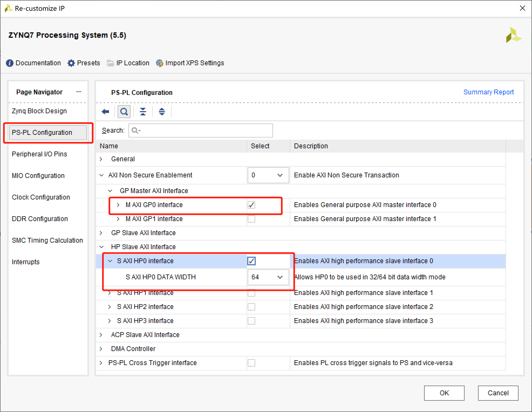Expand the General tree row
This screenshot has height=412, width=532.
coord(101,159)
